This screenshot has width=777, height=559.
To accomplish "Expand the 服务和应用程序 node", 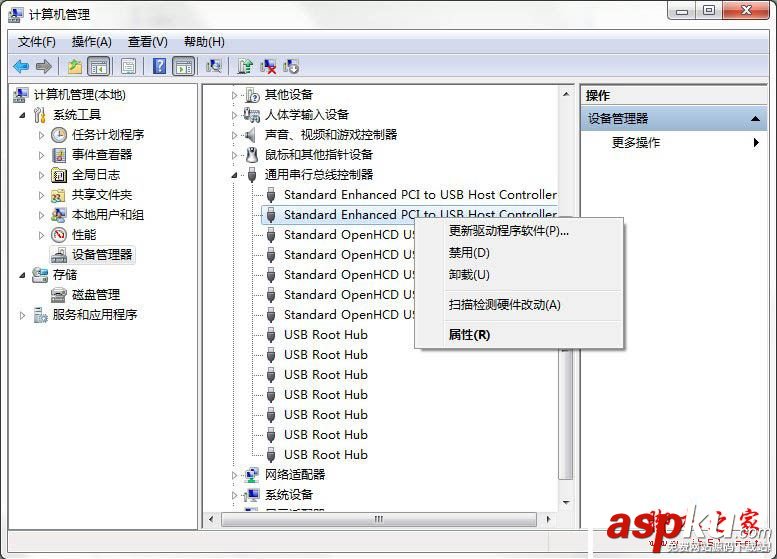I will pos(22,315).
